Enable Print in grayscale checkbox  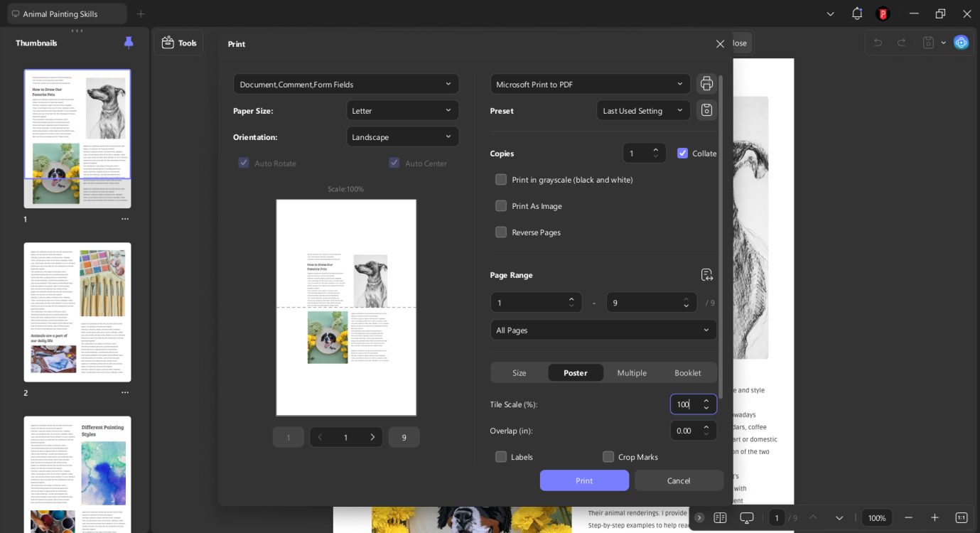pos(501,180)
